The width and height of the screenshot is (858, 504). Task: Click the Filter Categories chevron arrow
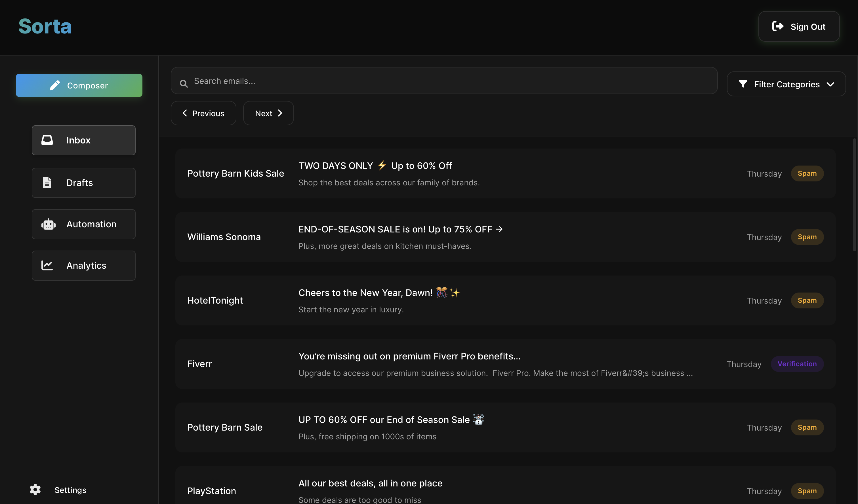coord(830,84)
